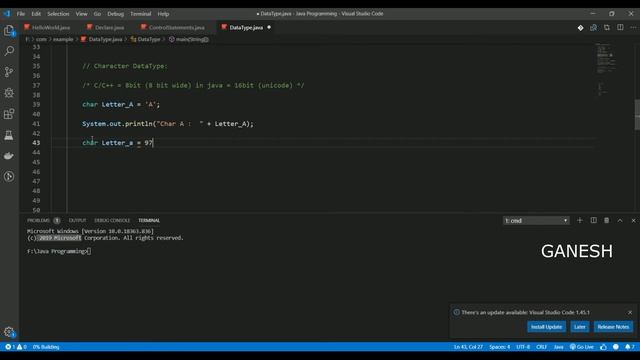Open the Selection menu

(58, 14)
